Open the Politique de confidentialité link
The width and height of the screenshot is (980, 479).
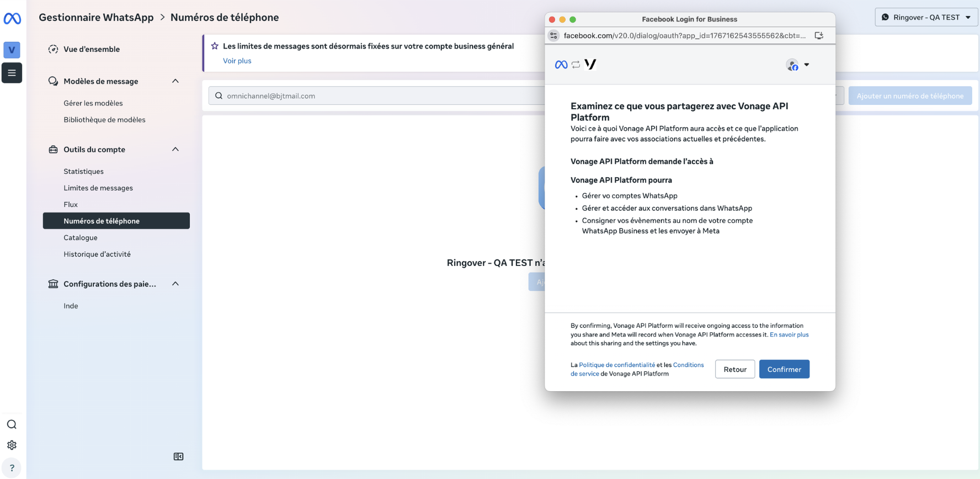point(617,365)
